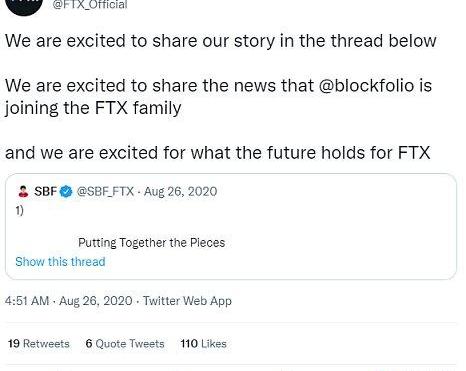Image resolution: width=466 pixels, height=371 pixels.
Task: Open the @blockfolio mention
Action: point(366,85)
